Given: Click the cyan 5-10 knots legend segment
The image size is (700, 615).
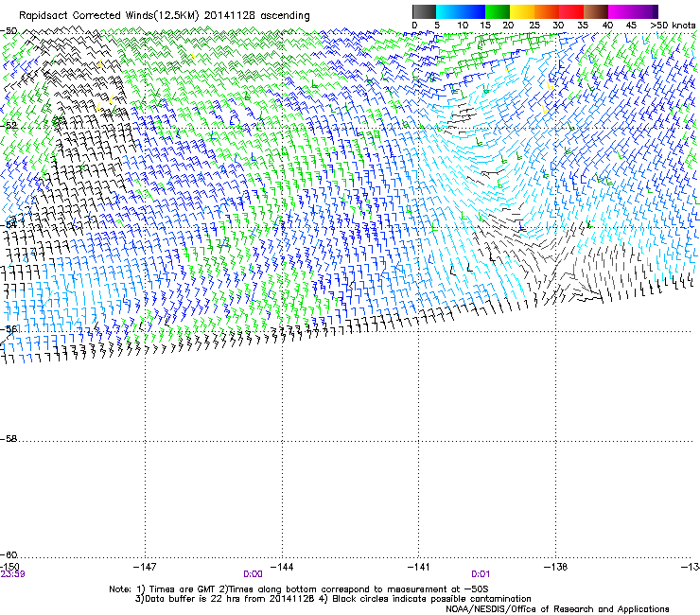Looking at the screenshot, I should click(x=447, y=11).
